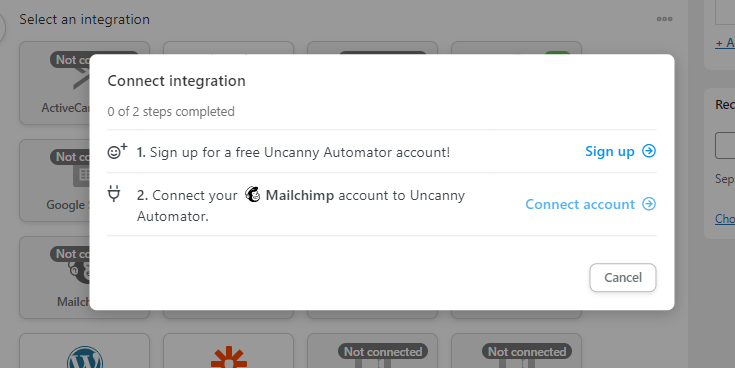Select the ActiveCampaign integration tile
This screenshot has width=735, height=368.
[54, 83]
